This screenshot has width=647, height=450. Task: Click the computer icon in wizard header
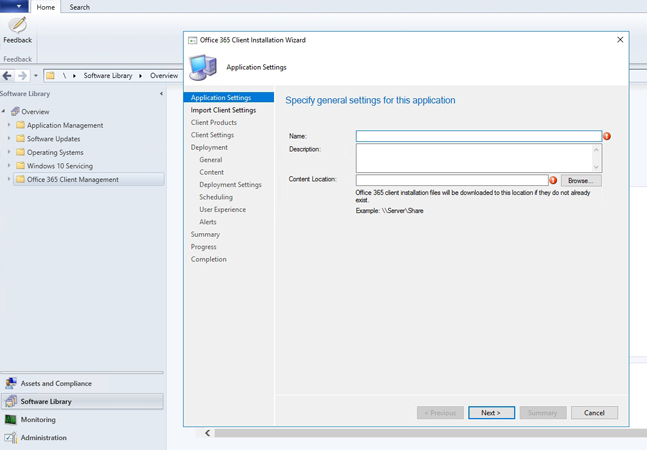click(203, 67)
